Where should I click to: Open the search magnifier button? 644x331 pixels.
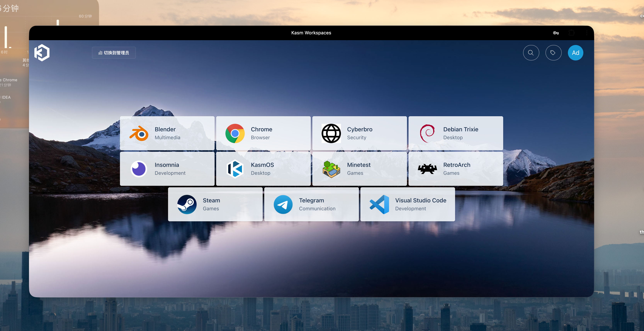(x=531, y=53)
